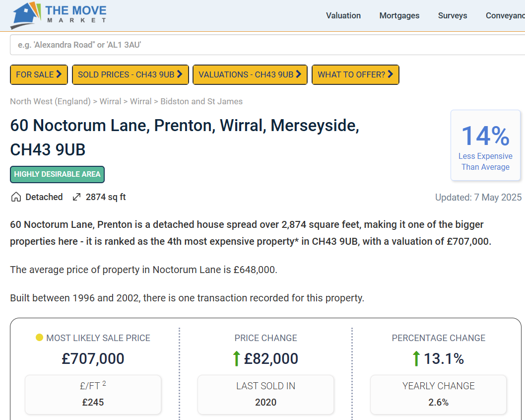Click the diagonal arrows floor-size icon

coord(76,197)
